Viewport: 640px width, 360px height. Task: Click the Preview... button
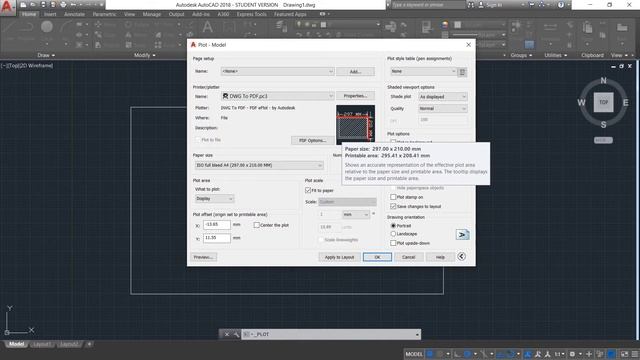tap(204, 257)
